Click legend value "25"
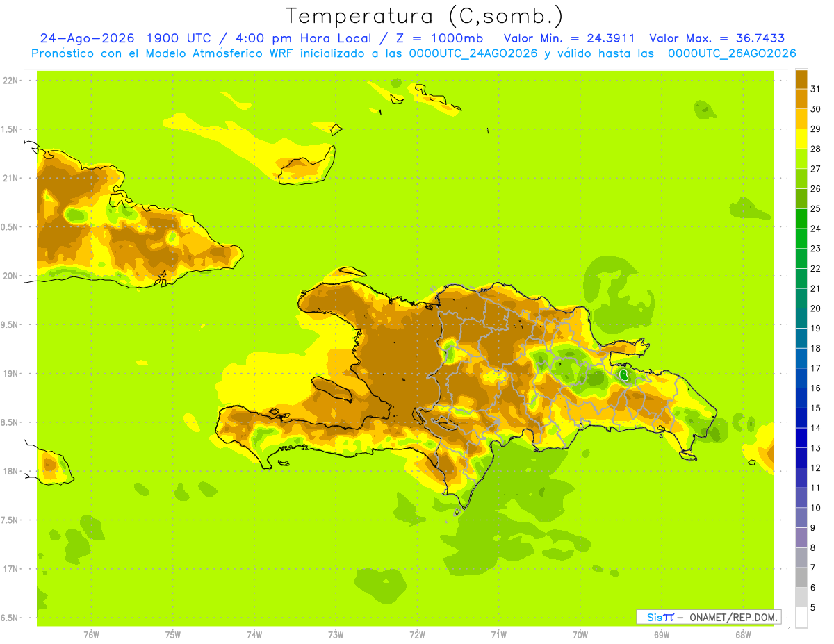The height and width of the screenshot is (644, 834). [816, 208]
